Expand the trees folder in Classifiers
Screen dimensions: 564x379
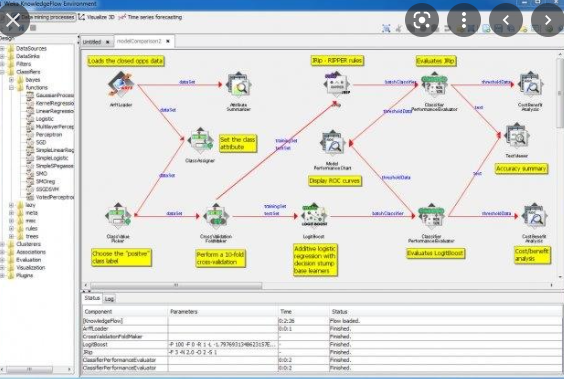tap(11, 236)
